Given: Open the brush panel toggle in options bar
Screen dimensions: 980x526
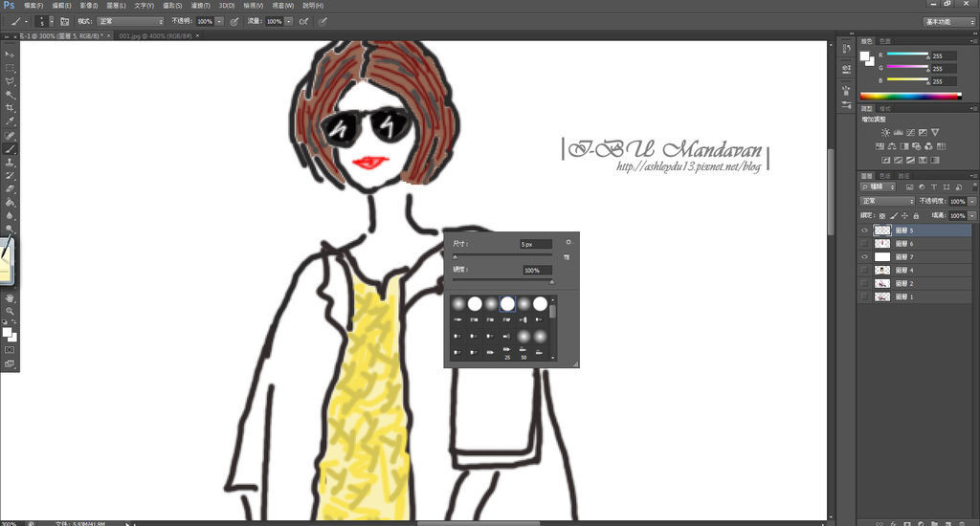Looking at the screenshot, I should point(64,21).
